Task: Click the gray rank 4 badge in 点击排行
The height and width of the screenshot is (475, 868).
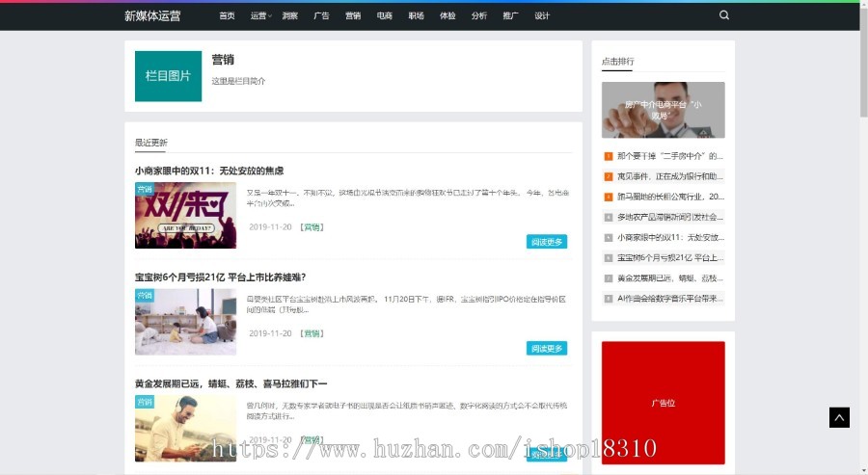Action: [x=609, y=217]
